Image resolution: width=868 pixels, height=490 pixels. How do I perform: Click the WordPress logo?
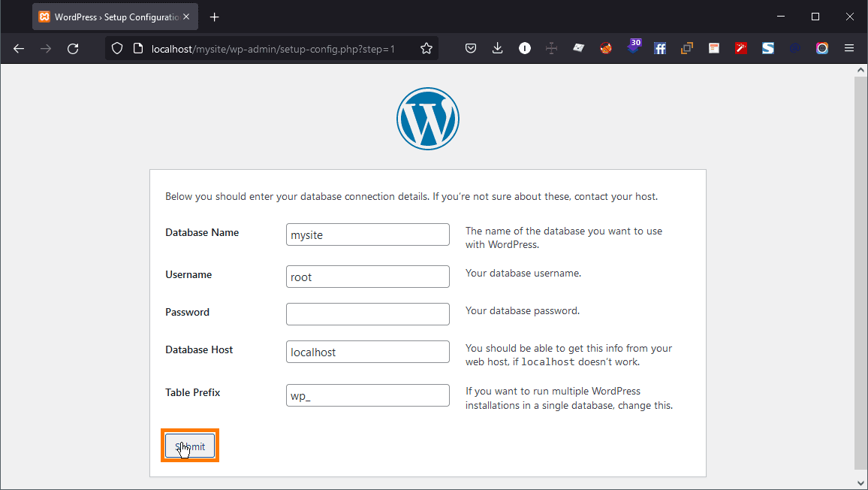click(x=428, y=119)
